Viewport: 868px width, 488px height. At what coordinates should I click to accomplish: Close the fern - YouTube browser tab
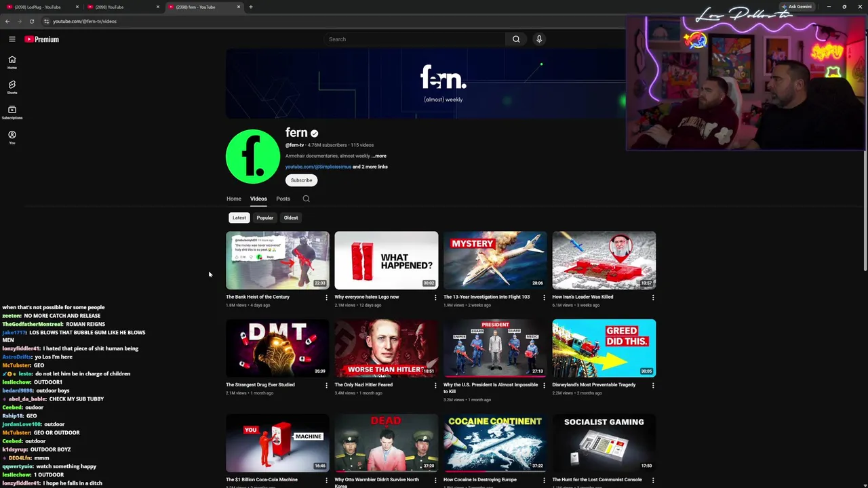point(239,7)
